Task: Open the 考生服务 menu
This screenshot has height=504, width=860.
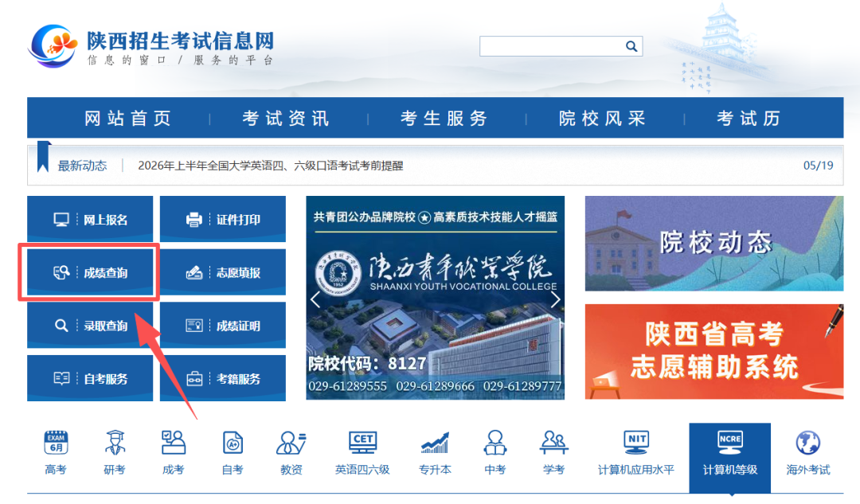Action: click(444, 118)
